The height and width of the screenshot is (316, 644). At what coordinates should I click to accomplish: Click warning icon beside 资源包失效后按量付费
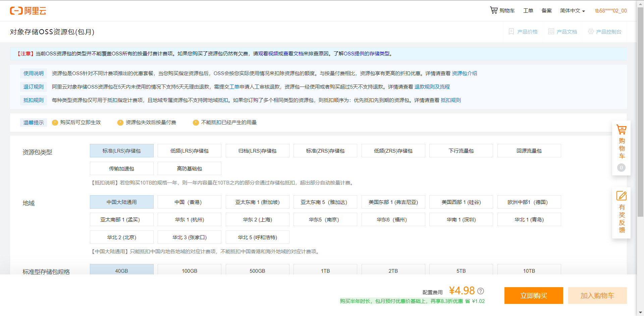coord(120,122)
